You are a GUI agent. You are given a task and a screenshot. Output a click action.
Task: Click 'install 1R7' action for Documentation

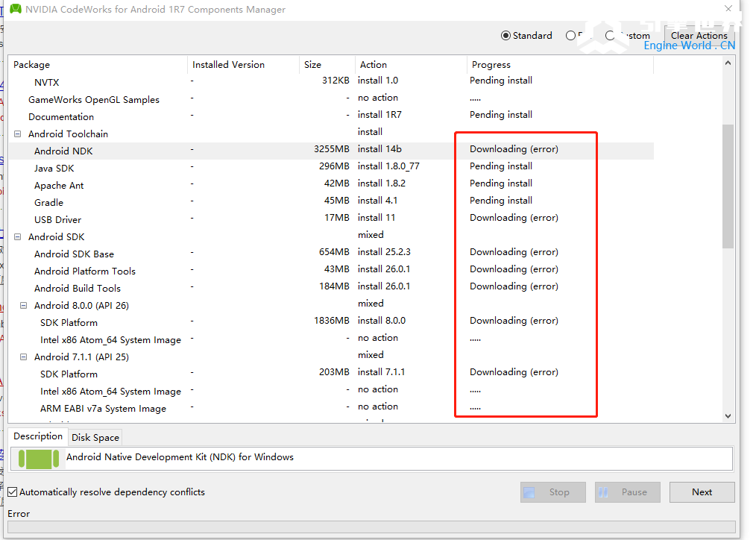pos(379,115)
